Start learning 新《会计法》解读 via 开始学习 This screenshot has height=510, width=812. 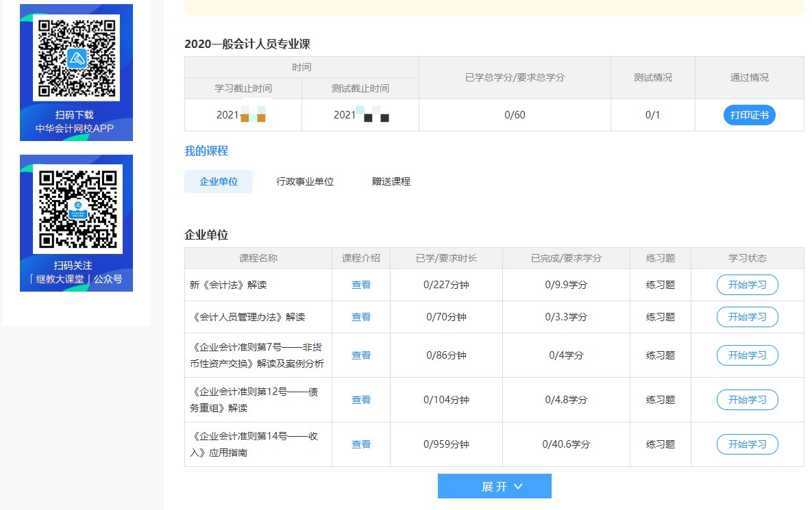[747, 285]
